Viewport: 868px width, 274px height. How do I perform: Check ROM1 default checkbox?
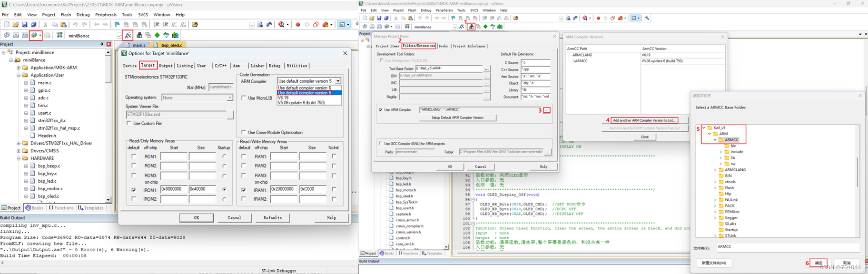[134, 156]
